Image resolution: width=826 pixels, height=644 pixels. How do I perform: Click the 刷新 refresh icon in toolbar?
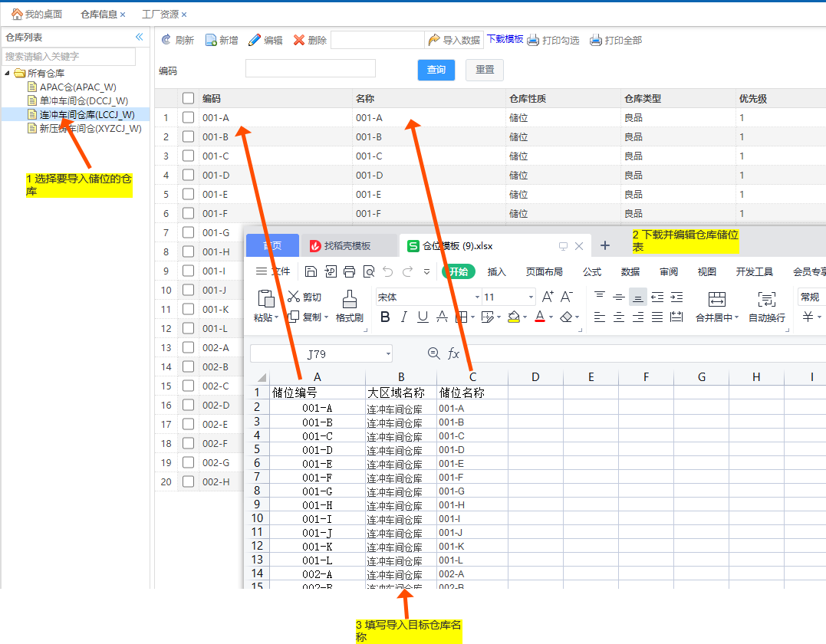[x=166, y=40]
